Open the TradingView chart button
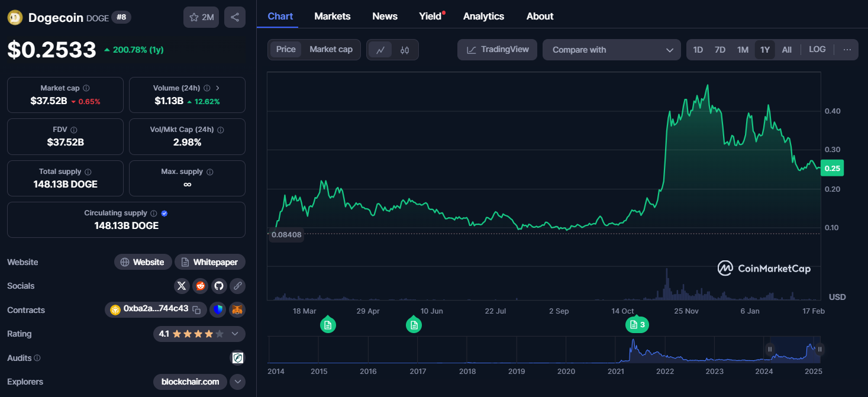 click(498, 50)
